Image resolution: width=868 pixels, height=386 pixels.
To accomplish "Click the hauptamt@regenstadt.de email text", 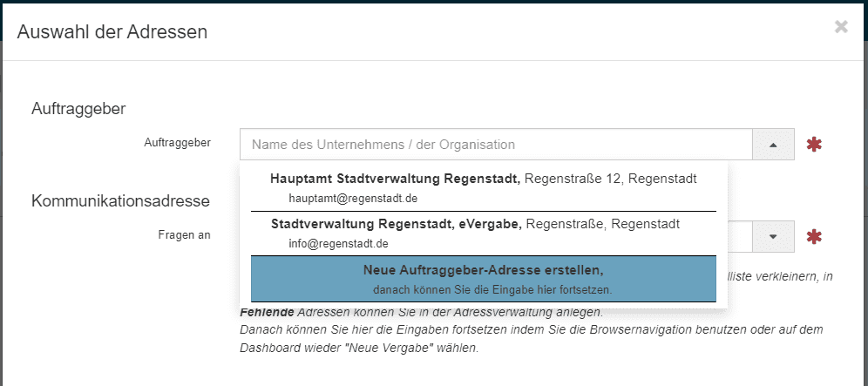I will (x=353, y=199).
